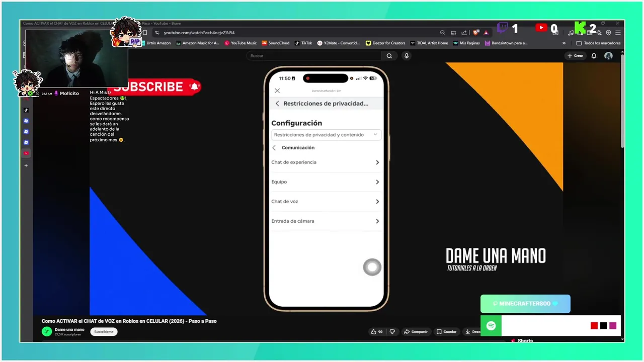Open Amazon Music for A... bookmark

pos(198,43)
